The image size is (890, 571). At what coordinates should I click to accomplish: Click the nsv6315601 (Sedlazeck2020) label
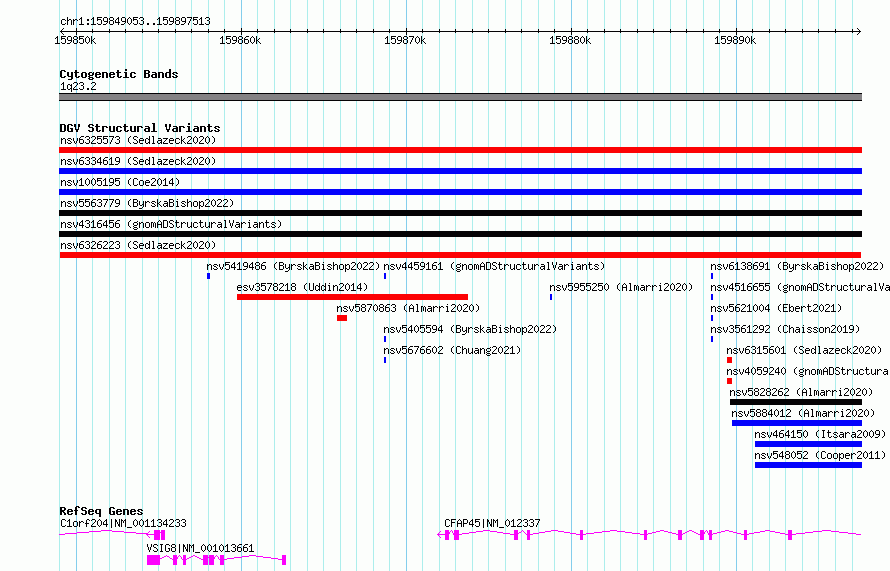tap(804, 350)
